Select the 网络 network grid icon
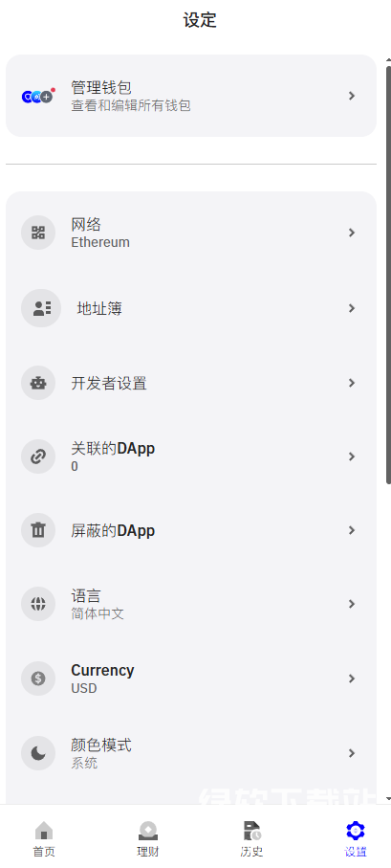 click(38, 233)
